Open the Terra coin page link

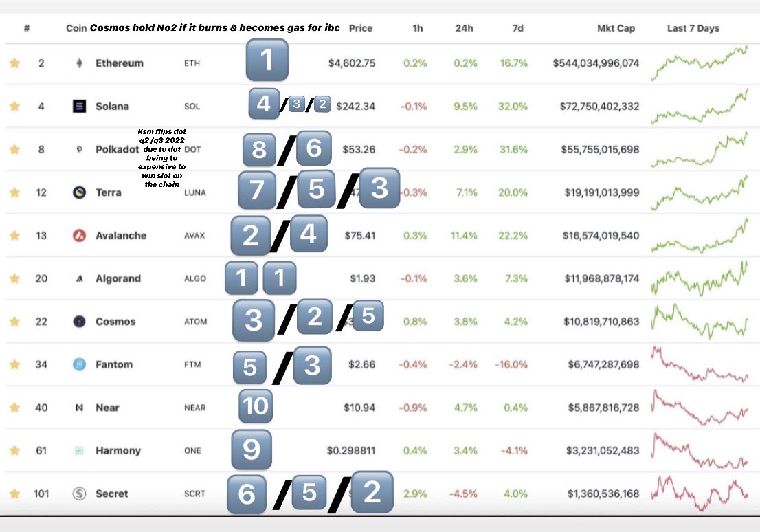(x=108, y=192)
